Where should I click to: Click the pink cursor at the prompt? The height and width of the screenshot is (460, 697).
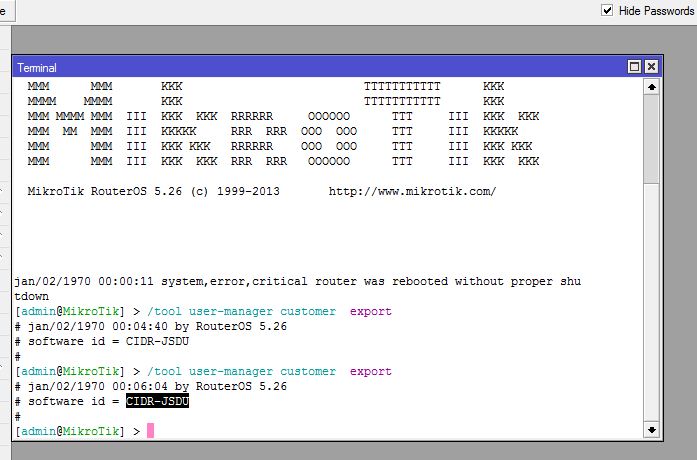150,430
